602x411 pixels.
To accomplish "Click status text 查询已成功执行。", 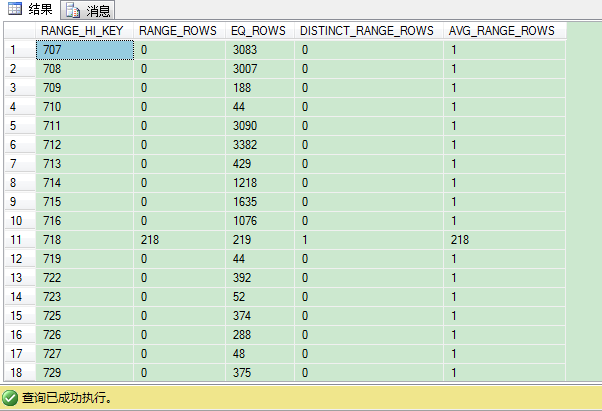I will (67, 398).
